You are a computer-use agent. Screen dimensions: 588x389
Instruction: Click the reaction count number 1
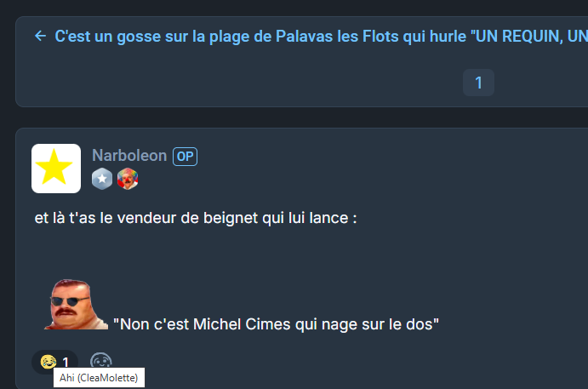point(66,363)
